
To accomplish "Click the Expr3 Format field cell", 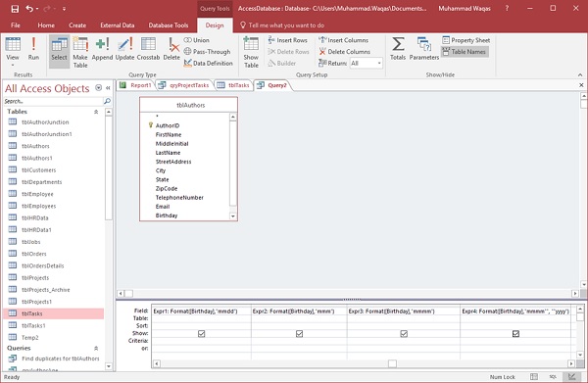I will (x=404, y=311).
